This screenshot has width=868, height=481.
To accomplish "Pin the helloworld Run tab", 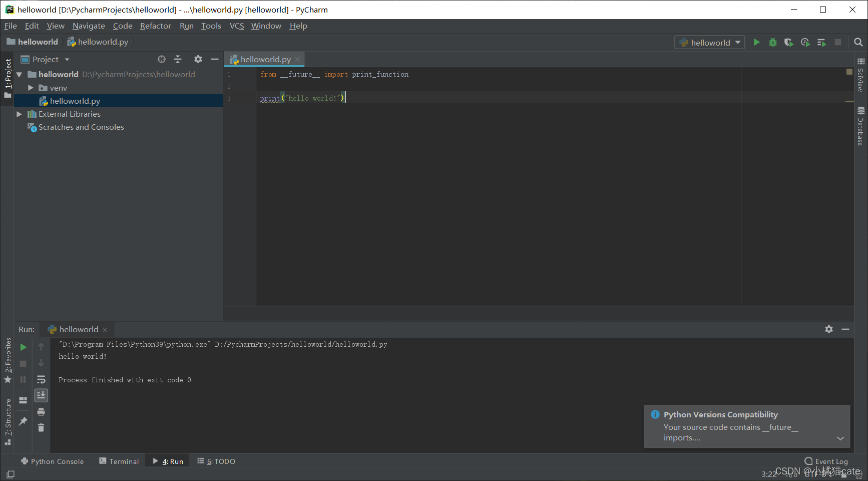I will click(x=23, y=421).
